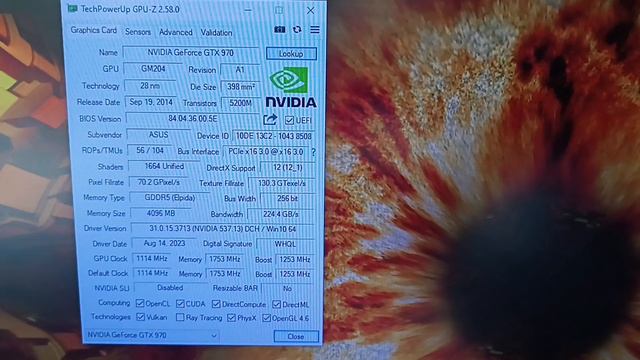The height and width of the screenshot is (360, 640).
Task: Click the Bus Interface question mark
Action: [x=313, y=152]
